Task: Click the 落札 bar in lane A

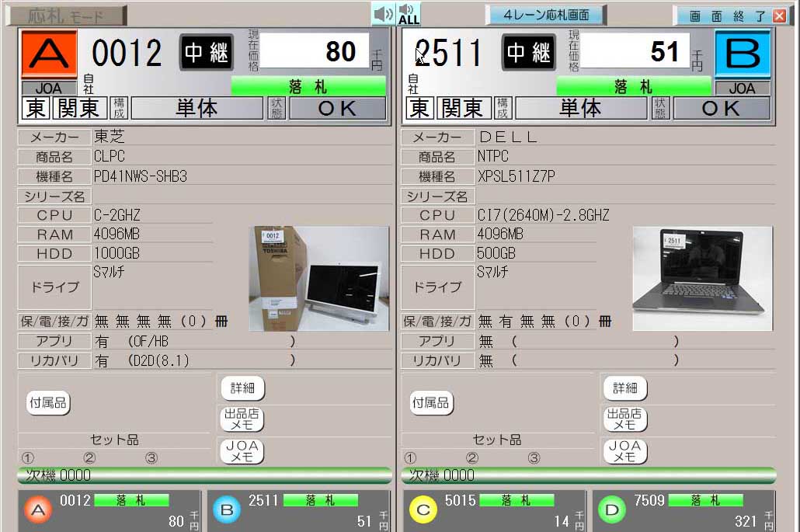Action: click(308, 86)
